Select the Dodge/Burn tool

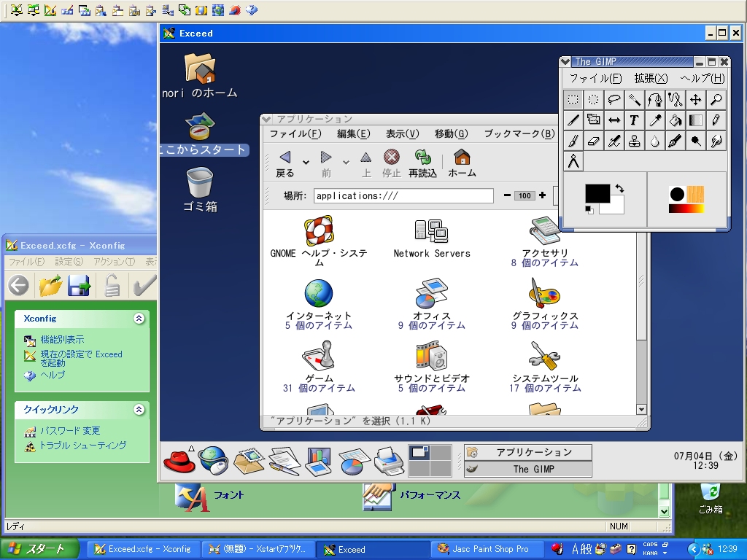pos(696,141)
